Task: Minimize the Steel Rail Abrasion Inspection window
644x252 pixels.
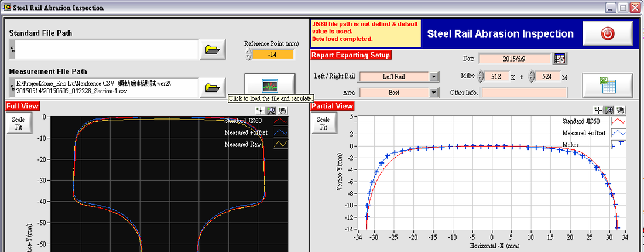Action: [x=611, y=8]
